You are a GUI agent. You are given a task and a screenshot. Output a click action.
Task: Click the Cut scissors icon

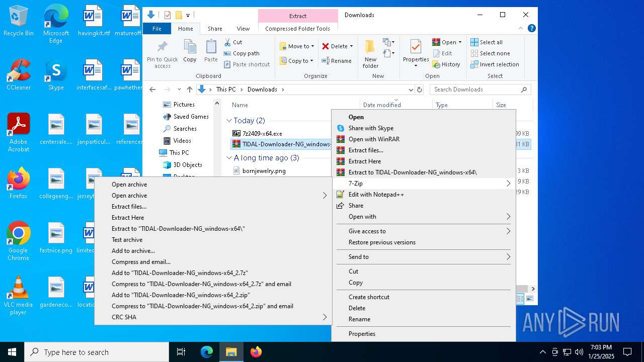coord(227,42)
